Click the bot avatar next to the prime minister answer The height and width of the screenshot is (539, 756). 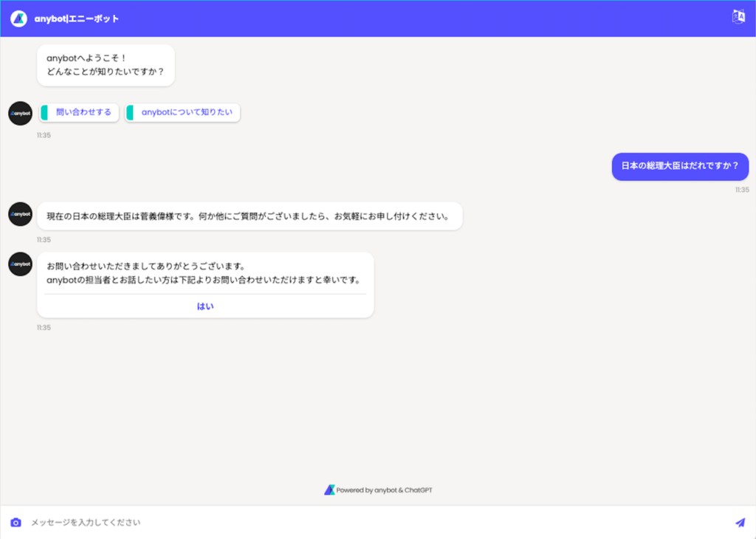[20, 214]
